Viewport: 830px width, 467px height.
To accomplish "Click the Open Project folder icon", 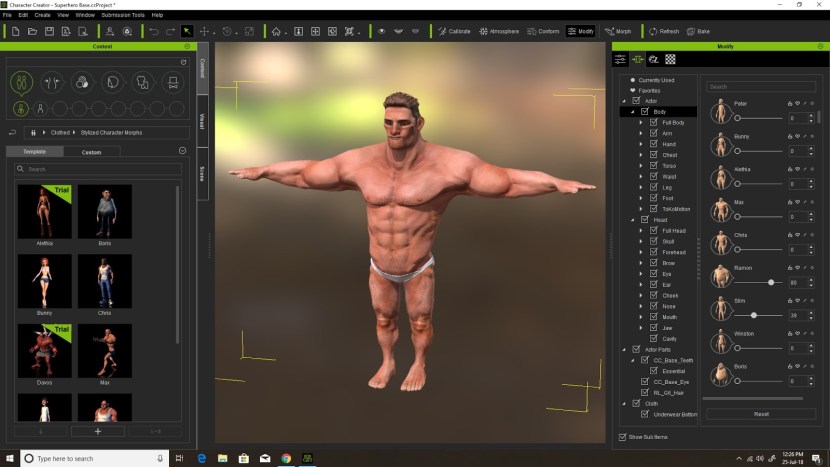I will (x=33, y=31).
